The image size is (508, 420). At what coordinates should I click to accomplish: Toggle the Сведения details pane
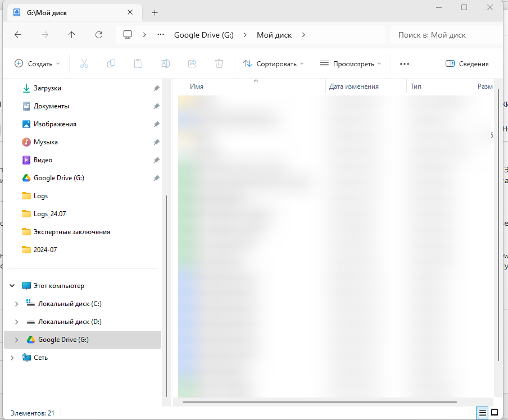pyautogui.click(x=467, y=64)
